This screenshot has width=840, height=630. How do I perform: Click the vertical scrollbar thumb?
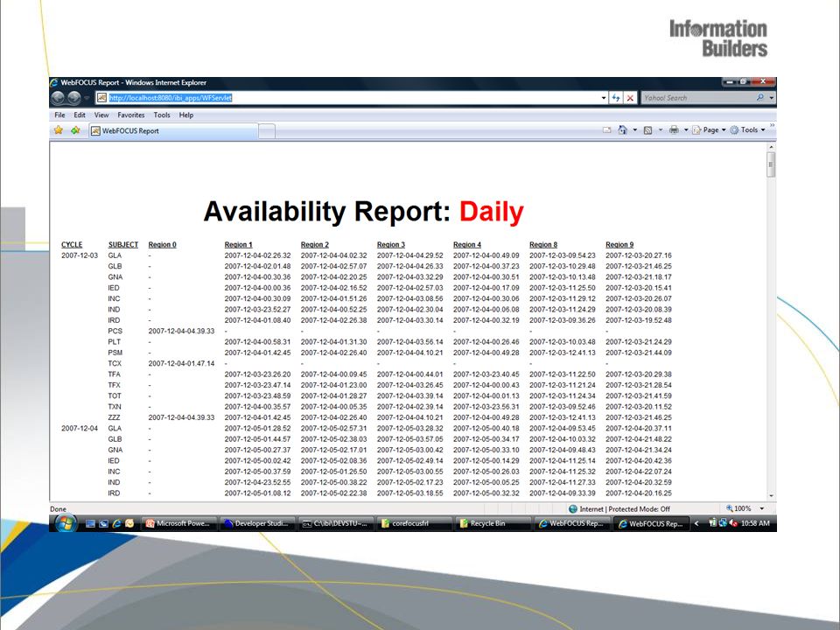point(771,164)
